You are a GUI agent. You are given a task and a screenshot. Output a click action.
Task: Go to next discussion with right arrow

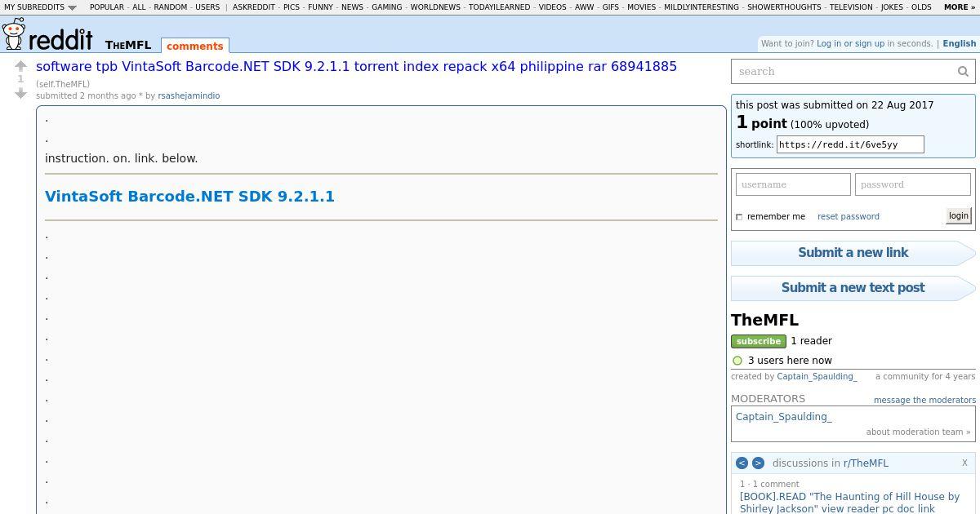(758, 463)
